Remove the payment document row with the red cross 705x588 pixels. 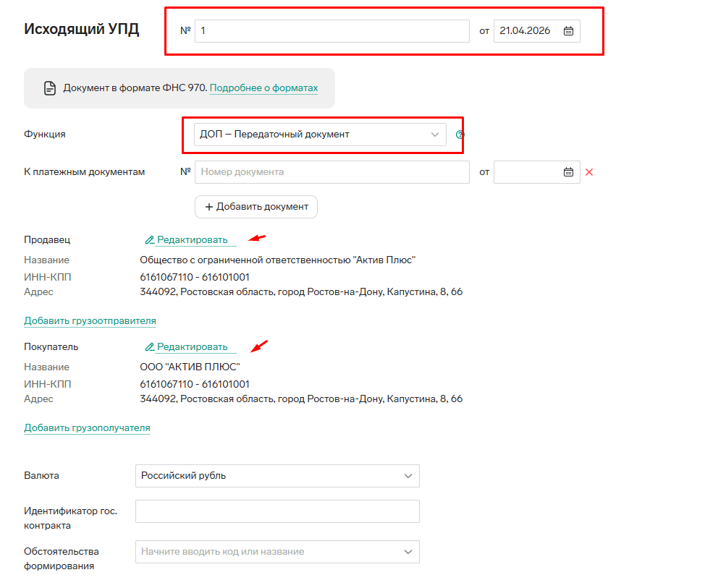pos(589,172)
